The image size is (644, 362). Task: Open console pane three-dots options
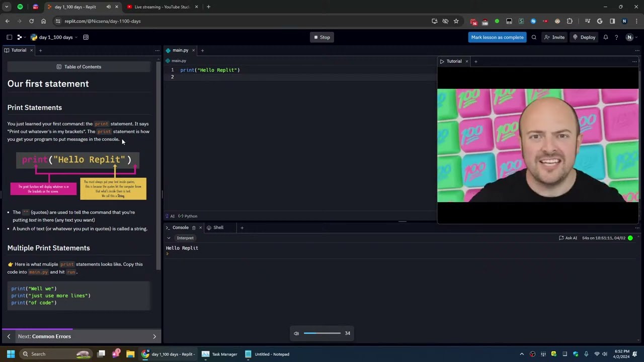[x=637, y=228]
